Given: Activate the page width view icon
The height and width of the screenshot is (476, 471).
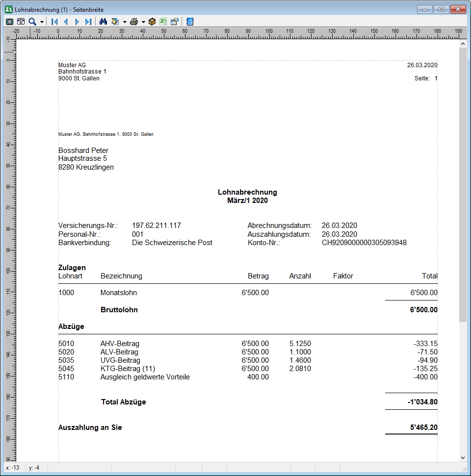Looking at the screenshot, I should [x=21, y=21].
